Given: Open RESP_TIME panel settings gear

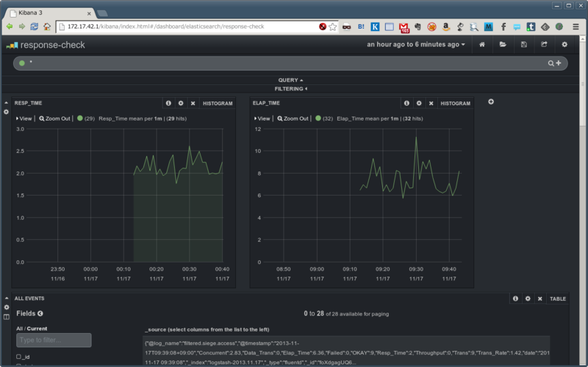Looking at the screenshot, I should pyautogui.click(x=181, y=103).
